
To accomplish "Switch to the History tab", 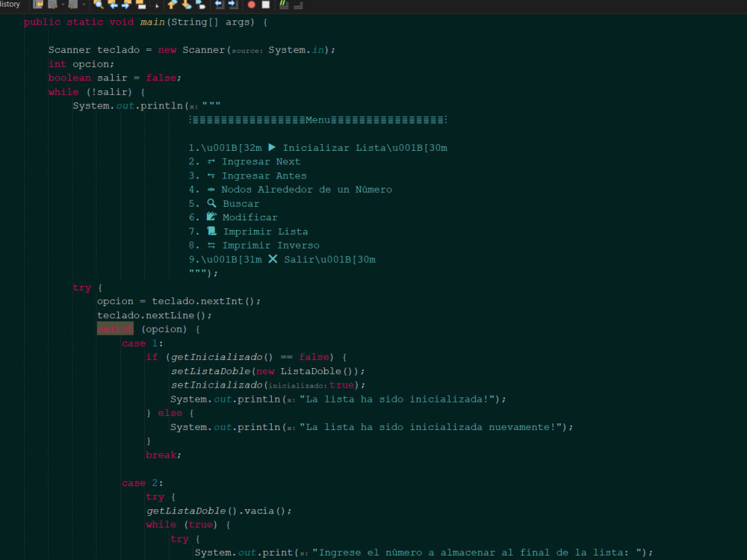I will pos(10,4).
